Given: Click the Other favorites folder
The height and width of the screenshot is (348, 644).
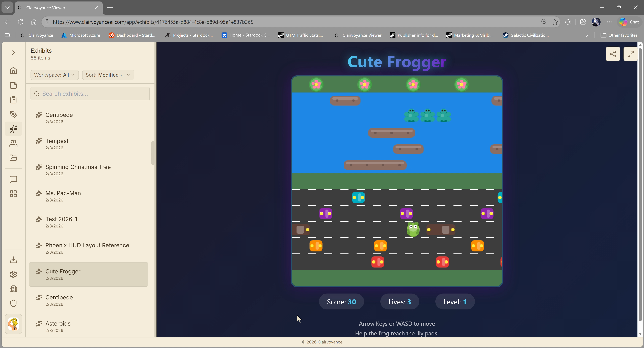Looking at the screenshot, I should (619, 35).
